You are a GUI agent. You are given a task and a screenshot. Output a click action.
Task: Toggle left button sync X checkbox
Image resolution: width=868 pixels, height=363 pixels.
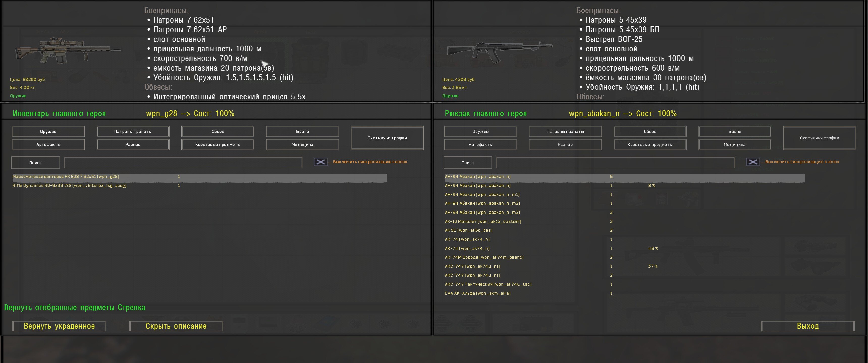coord(320,162)
